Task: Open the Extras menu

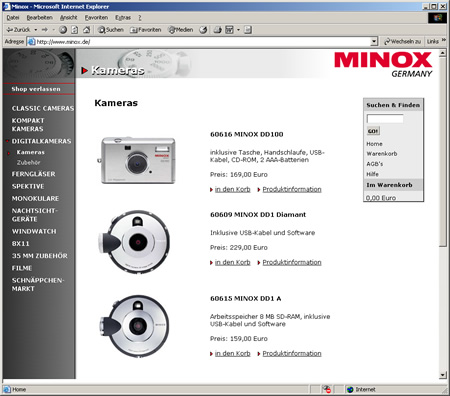Action: click(x=123, y=17)
